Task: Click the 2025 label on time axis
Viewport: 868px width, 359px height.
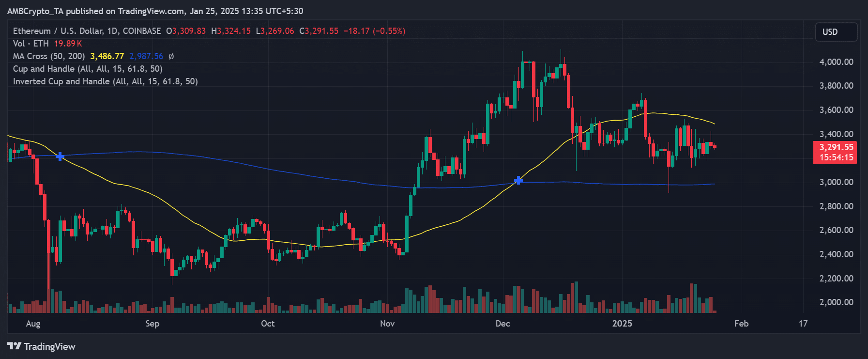Action: click(x=622, y=324)
